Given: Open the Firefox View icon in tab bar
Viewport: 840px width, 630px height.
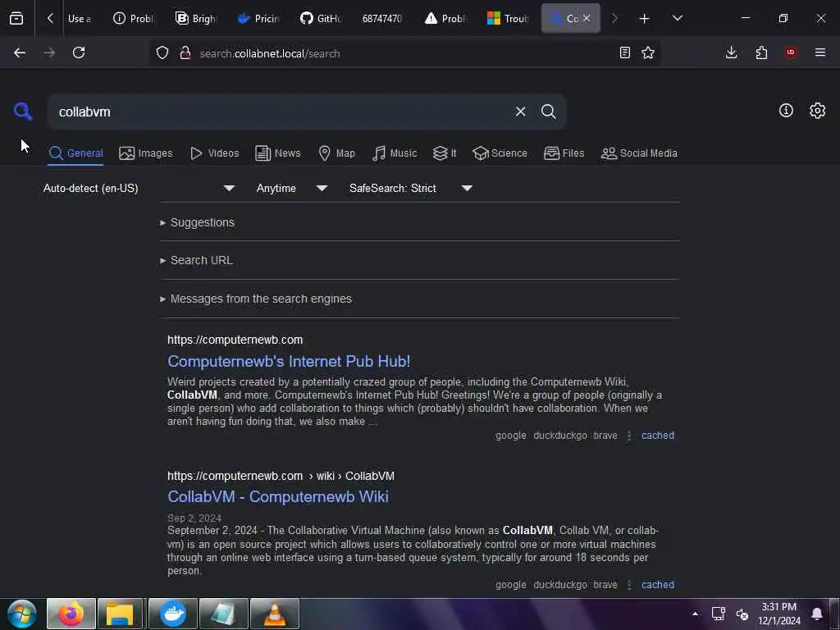Looking at the screenshot, I should coord(16,19).
